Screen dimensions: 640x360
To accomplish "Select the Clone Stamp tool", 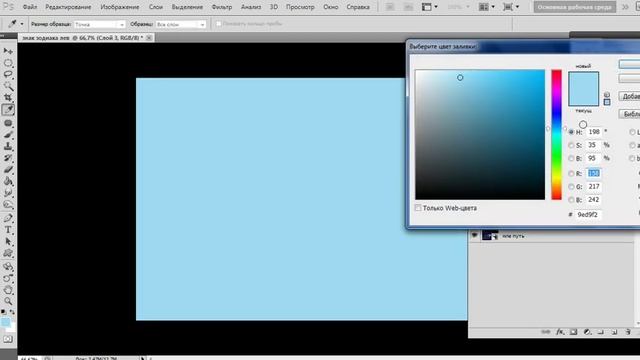I will pos(8,146).
